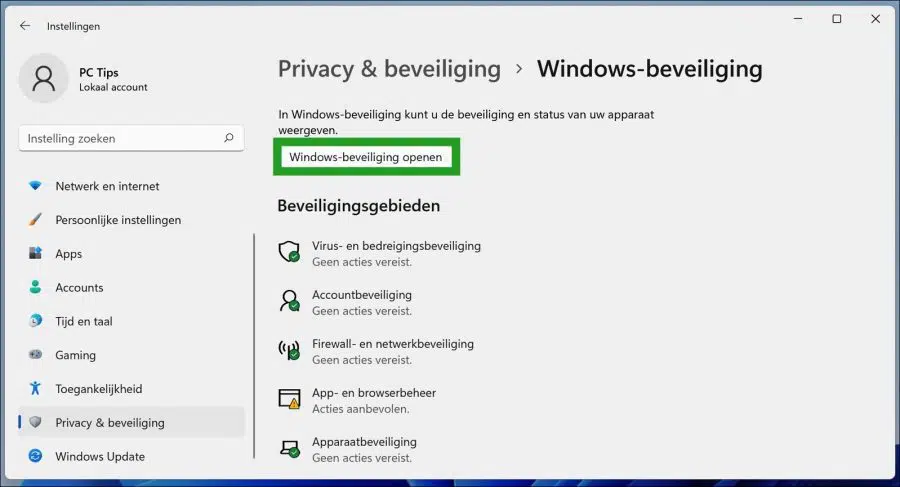Viewport: 900px width, 487px height.
Task: Open Netwerk en internet settings
Action: tap(131, 186)
